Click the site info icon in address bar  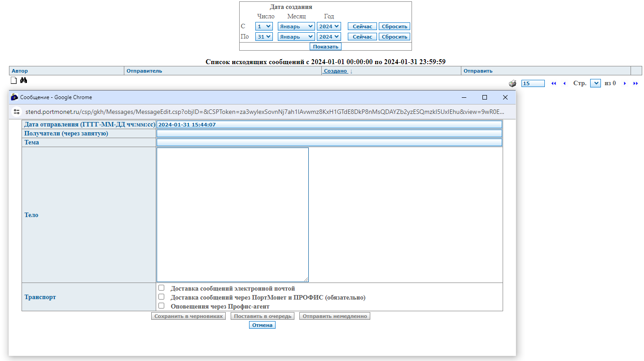17,112
